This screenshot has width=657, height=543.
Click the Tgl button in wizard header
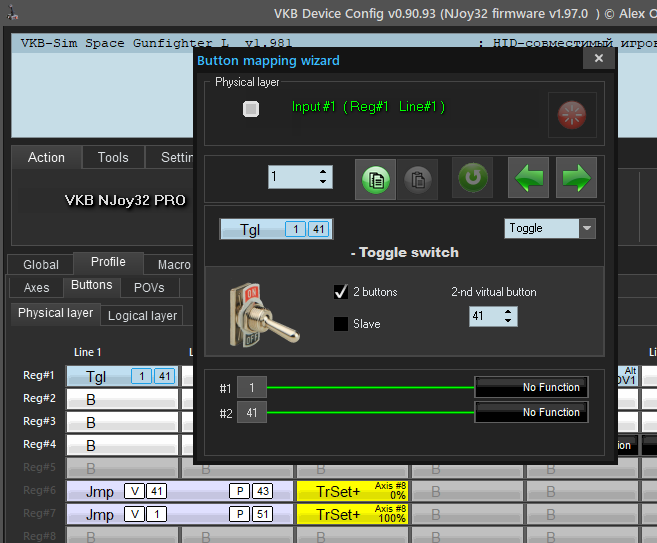277,229
